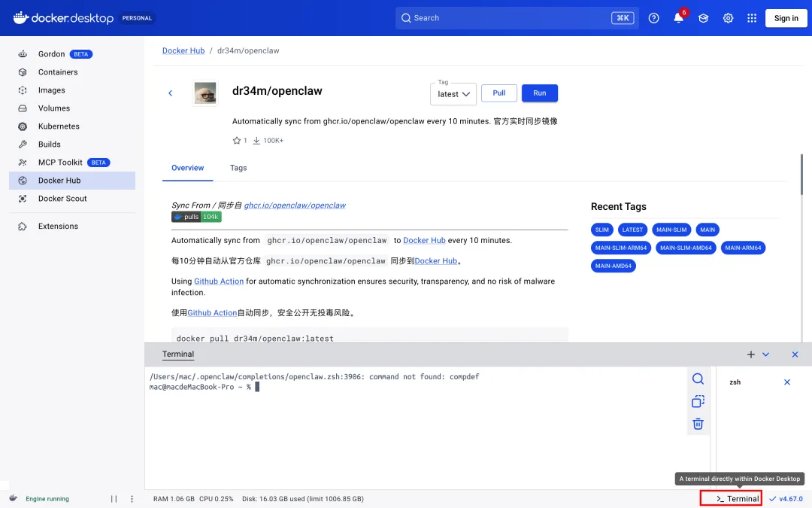The image size is (812, 508).
Task: Click the v4.67.0 version indicator
Action: click(x=786, y=499)
